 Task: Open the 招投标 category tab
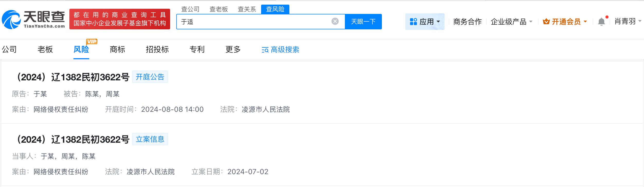tap(157, 49)
